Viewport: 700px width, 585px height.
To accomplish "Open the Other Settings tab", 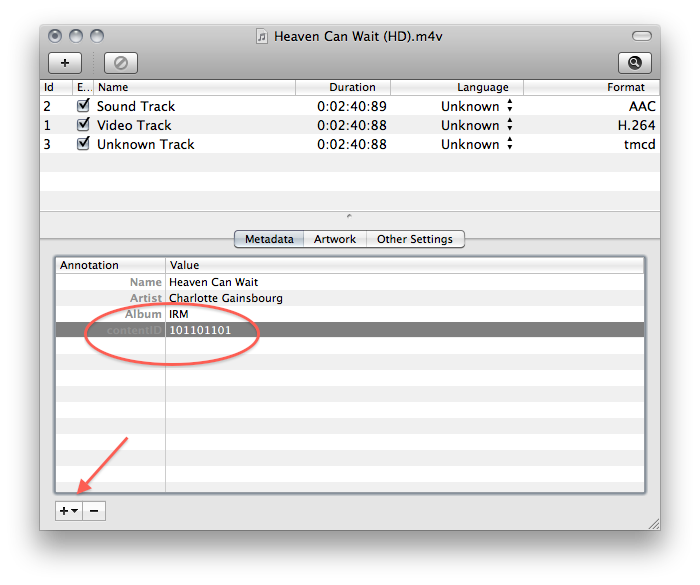I will (414, 239).
